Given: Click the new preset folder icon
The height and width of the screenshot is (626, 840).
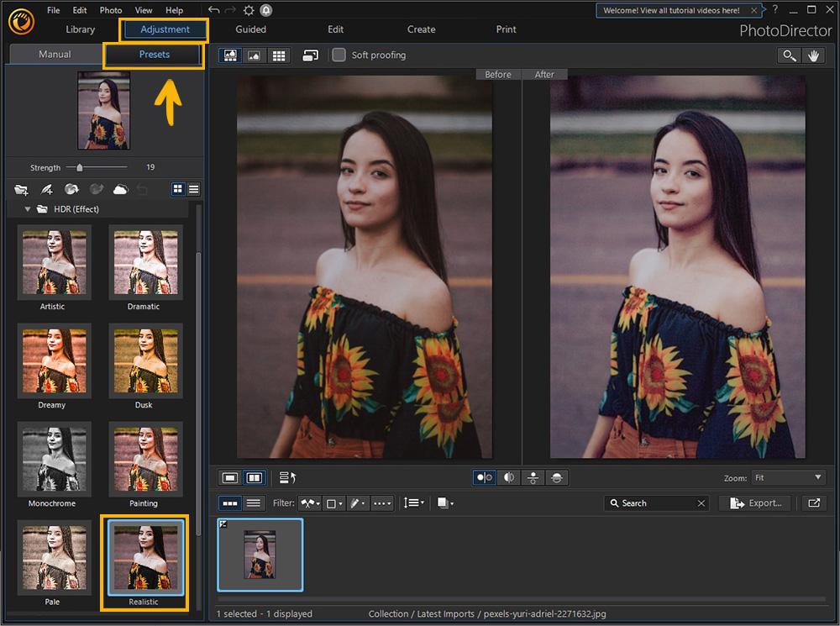Looking at the screenshot, I should pyautogui.click(x=21, y=189).
